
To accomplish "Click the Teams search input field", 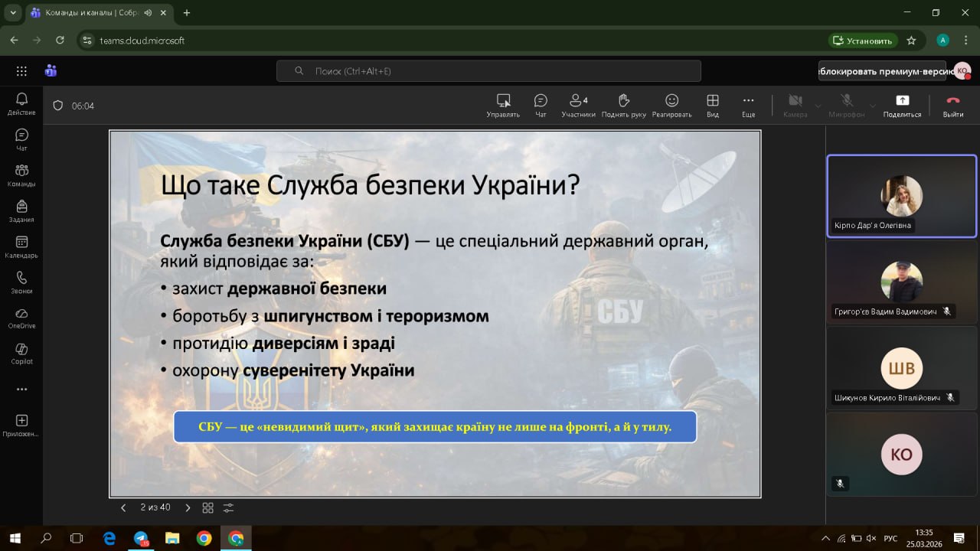I will 488,71.
